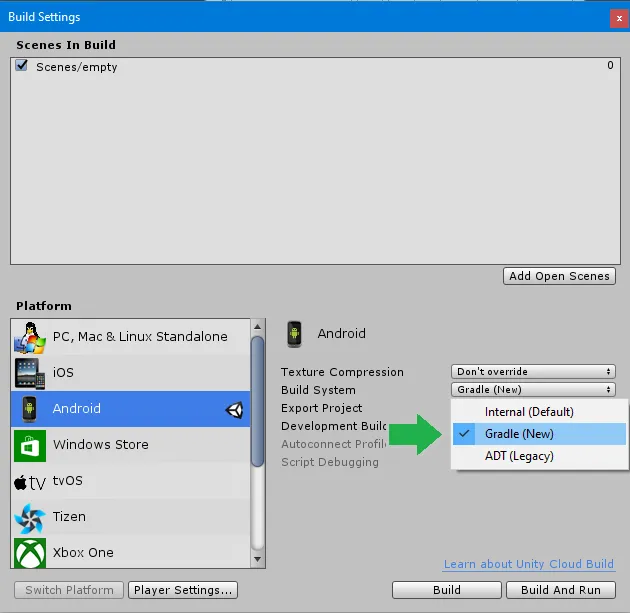Click the Switch Platform button
630x613 pixels.
69,590
